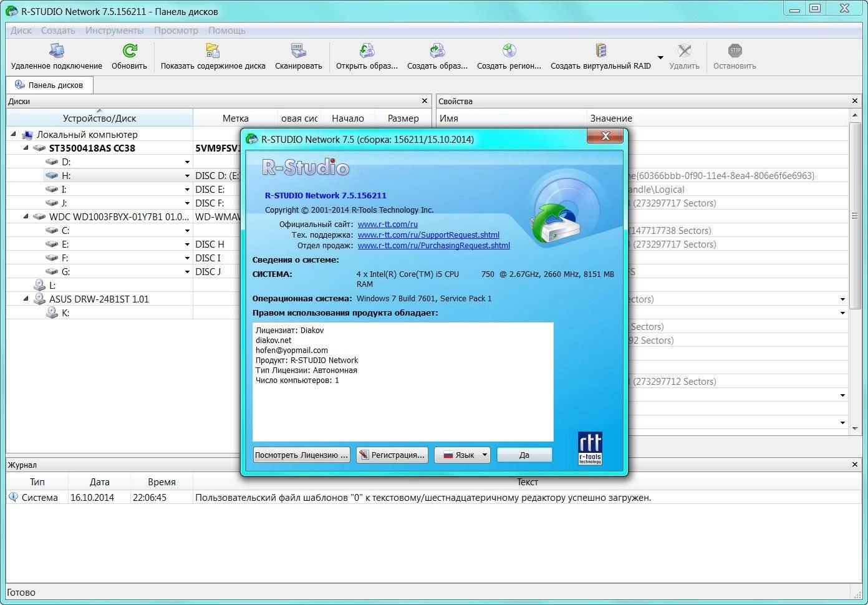This screenshot has width=868, height=605.
Task: Close the About R-STUDIO dialog
Action: point(605,136)
